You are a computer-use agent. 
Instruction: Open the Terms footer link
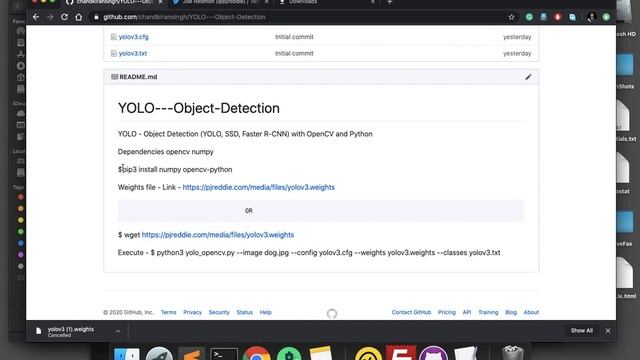point(168,312)
